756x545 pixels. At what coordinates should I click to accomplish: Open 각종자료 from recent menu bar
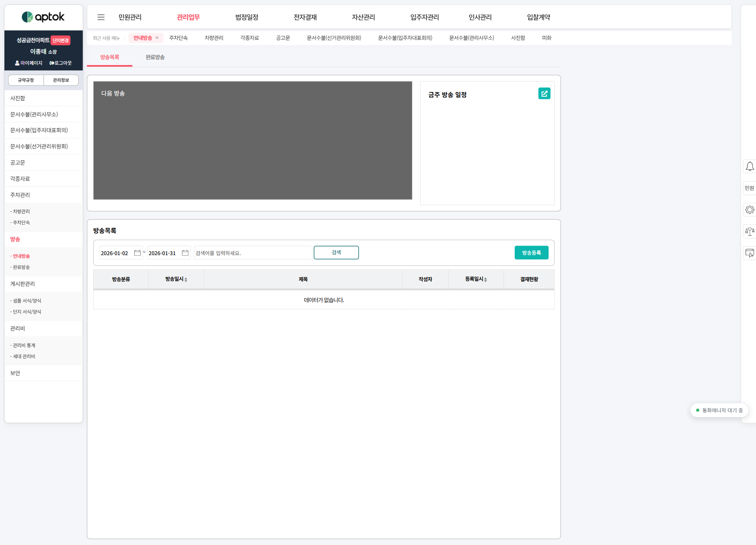[x=250, y=38]
